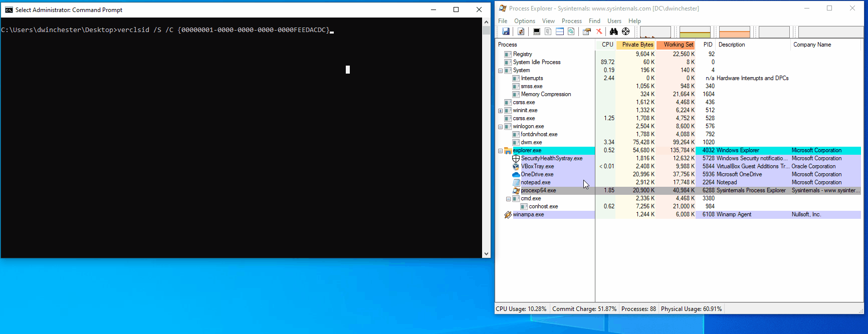Sort by the PID column header
This screenshot has width=868, height=334.
coord(706,45)
